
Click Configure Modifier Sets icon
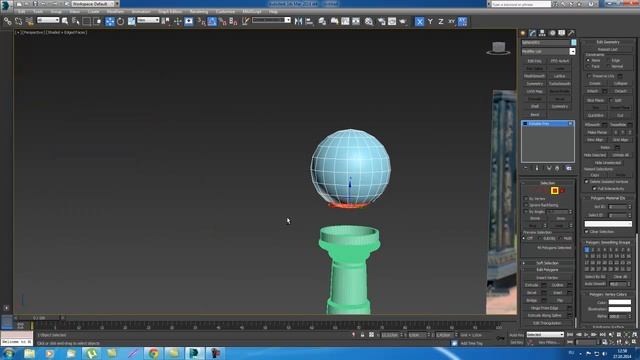coord(569,168)
